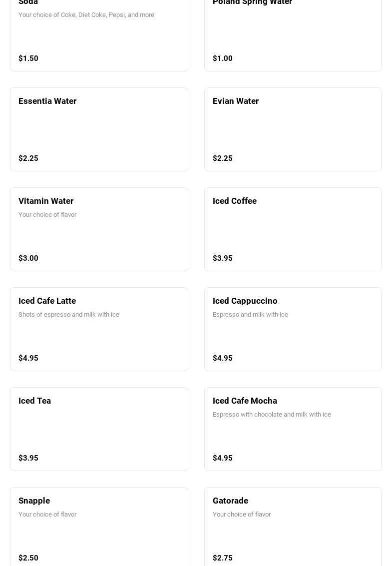The height and width of the screenshot is (566, 392).
Task: Select the Iced Cappuccino card
Action: tap(293, 329)
